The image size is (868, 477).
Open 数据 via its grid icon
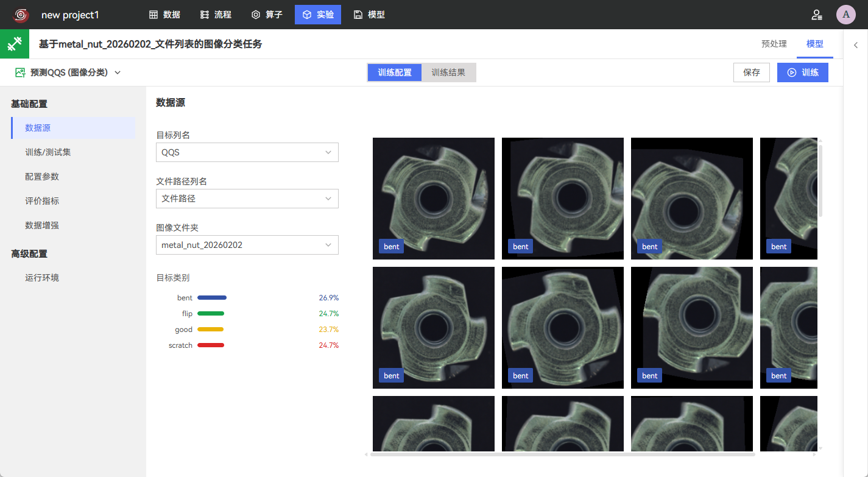[153, 15]
